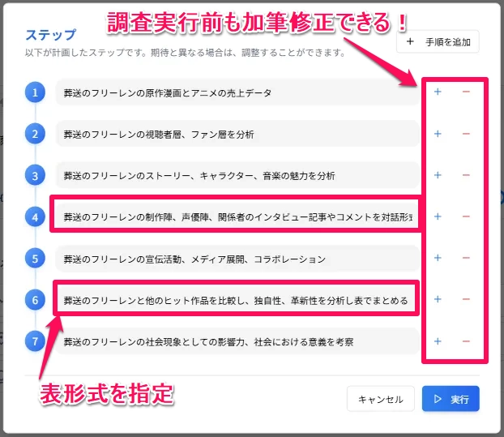Click plus icon on step 6 比較 row

pyautogui.click(x=438, y=299)
